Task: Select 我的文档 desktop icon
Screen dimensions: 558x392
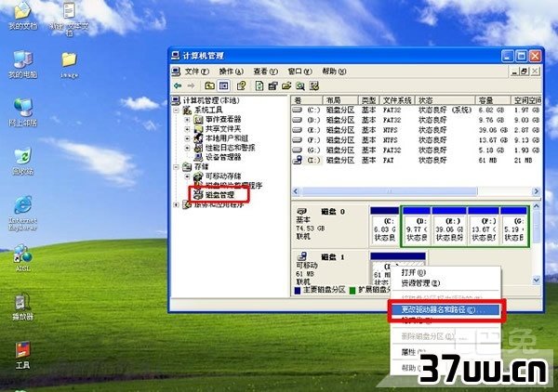Action: 22,15
